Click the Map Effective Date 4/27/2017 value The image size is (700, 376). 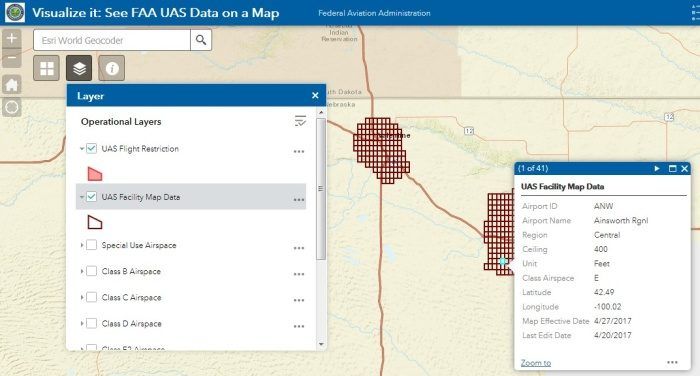(612, 321)
